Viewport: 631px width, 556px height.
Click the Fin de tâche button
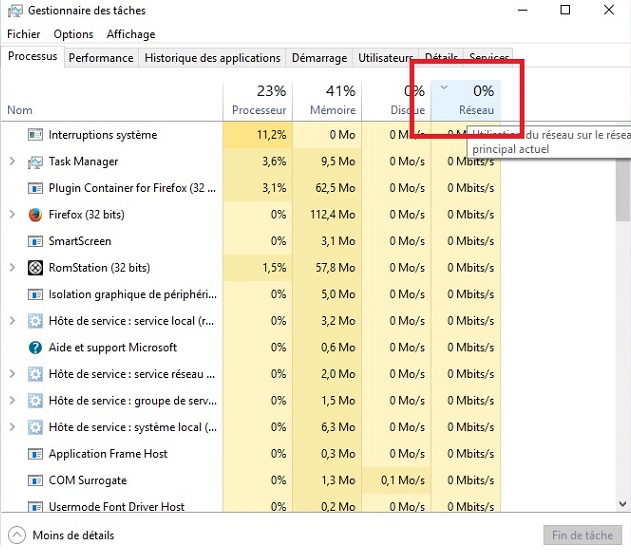582,535
